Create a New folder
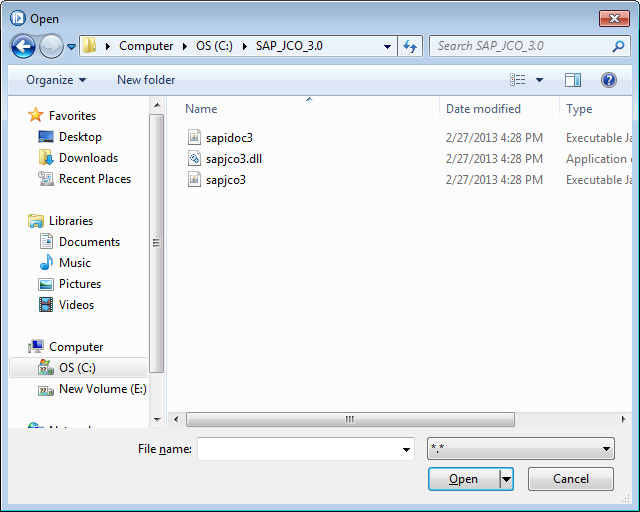 pos(146,80)
